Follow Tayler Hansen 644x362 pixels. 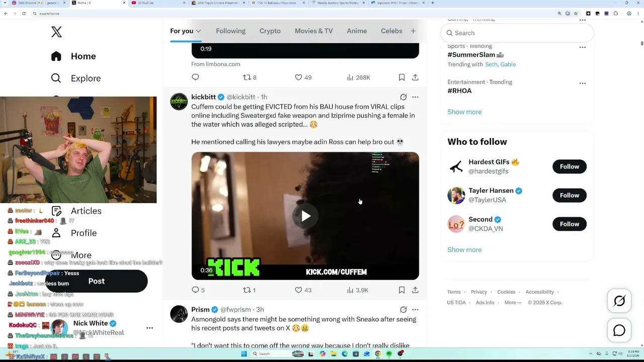tap(570, 195)
